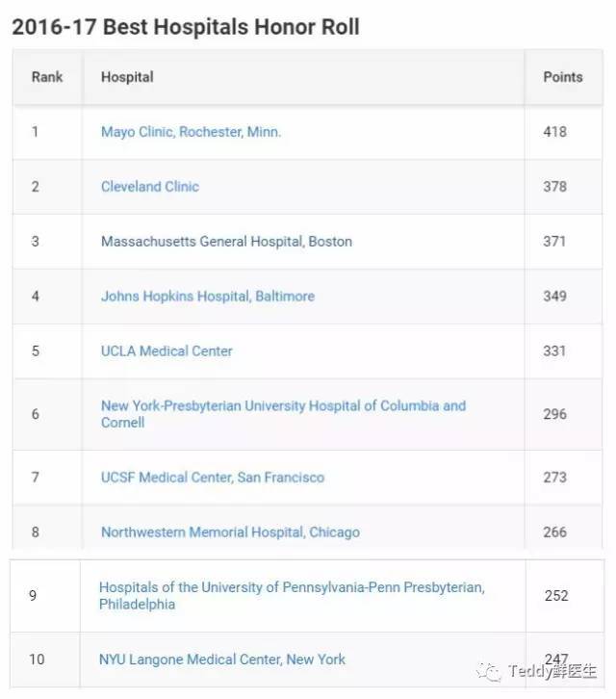Select the rank 10 cell
The image size is (616, 699).
37,660
